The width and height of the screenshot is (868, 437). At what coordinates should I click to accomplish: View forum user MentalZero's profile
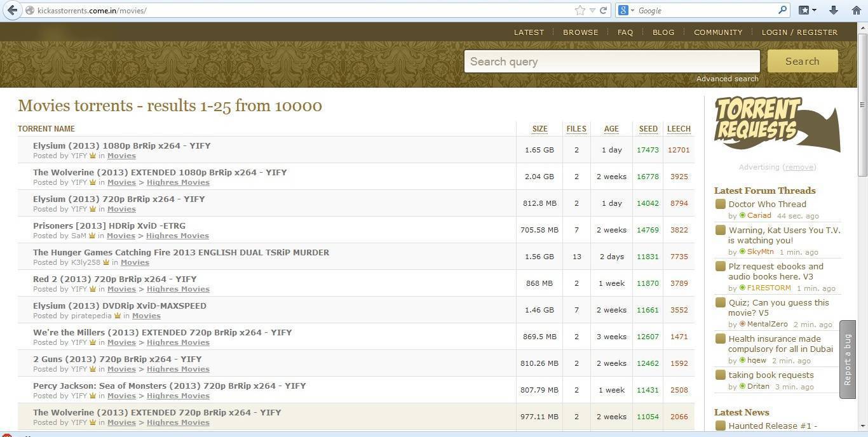click(766, 324)
